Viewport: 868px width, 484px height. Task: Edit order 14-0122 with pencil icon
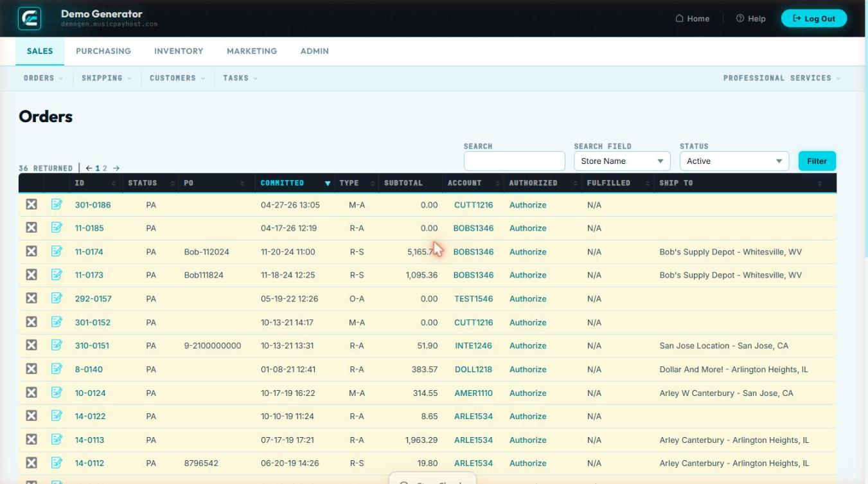57,416
